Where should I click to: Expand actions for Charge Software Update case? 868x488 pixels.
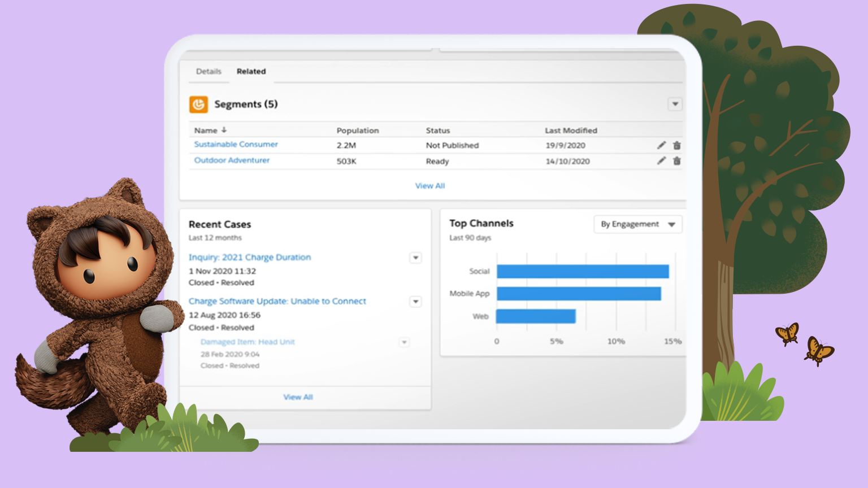pos(415,302)
